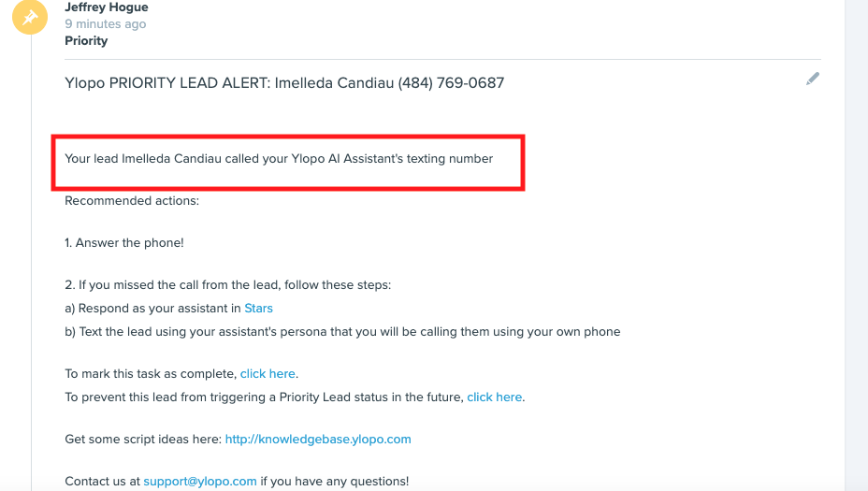Click the yellow pin icon beside Jeffrey Hogue
Viewport: 868px width, 491px height.
[x=31, y=17]
